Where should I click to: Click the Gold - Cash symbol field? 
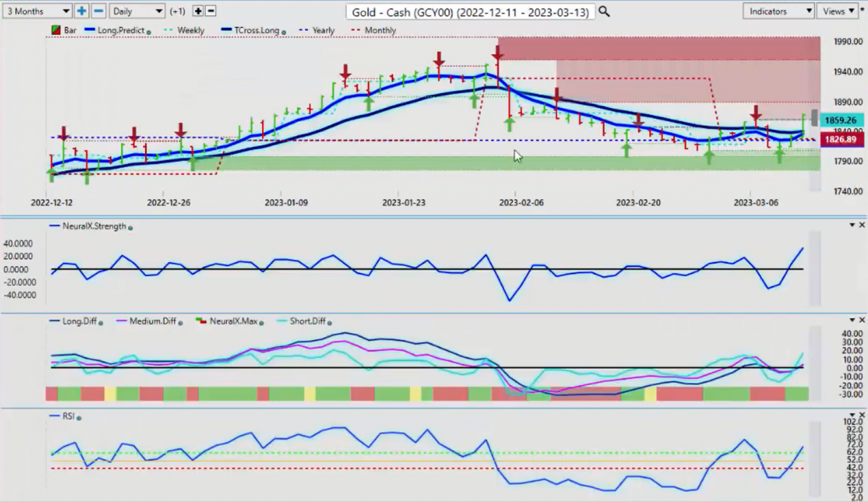click(x=471, y=11)
